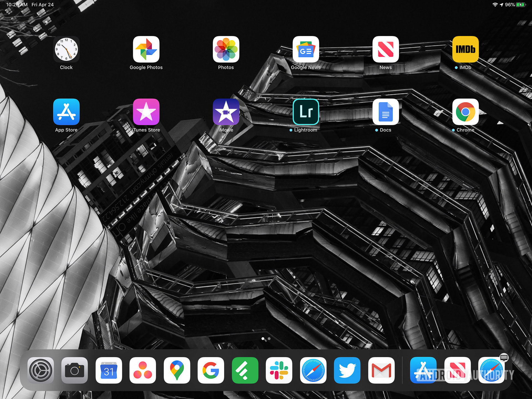Launch Safari in the main dock section
The width and height of the screenshot is (532, 399).
313,370
